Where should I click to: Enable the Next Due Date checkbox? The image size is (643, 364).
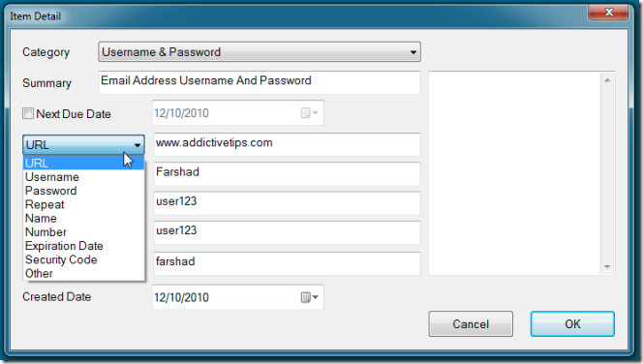pos(28,113)
